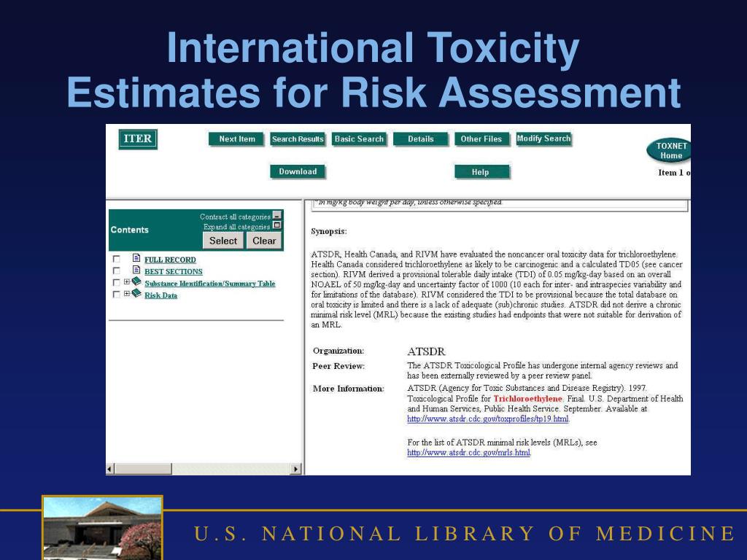Open the Substance Identification/Summary Table link
747x560 pixels.
210,284
